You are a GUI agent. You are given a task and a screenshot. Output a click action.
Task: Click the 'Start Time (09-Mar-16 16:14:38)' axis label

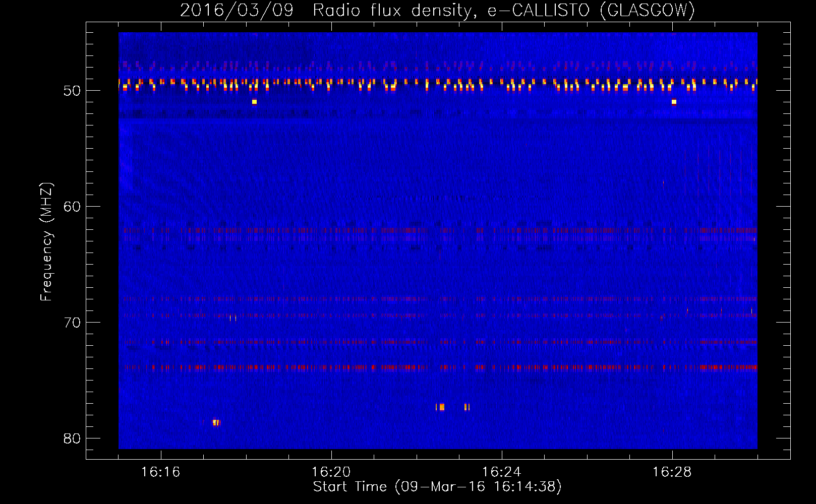click(437, 486)
